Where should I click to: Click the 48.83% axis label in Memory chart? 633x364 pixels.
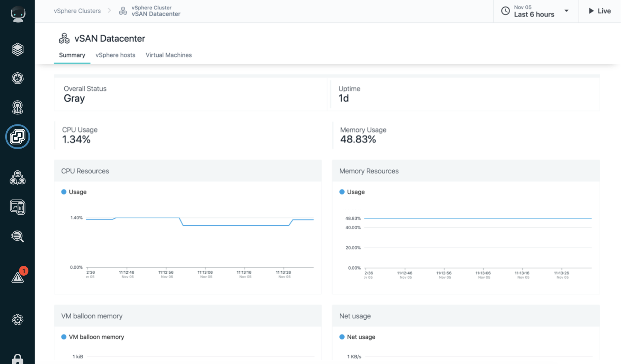[x=353, y=218]
